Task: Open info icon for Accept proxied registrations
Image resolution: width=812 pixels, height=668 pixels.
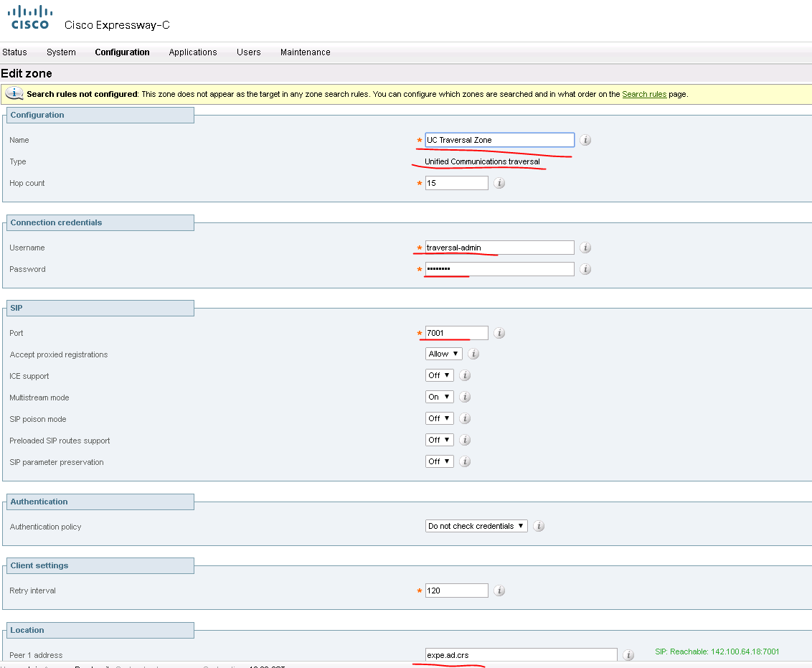Action: (x=473, y=354)
